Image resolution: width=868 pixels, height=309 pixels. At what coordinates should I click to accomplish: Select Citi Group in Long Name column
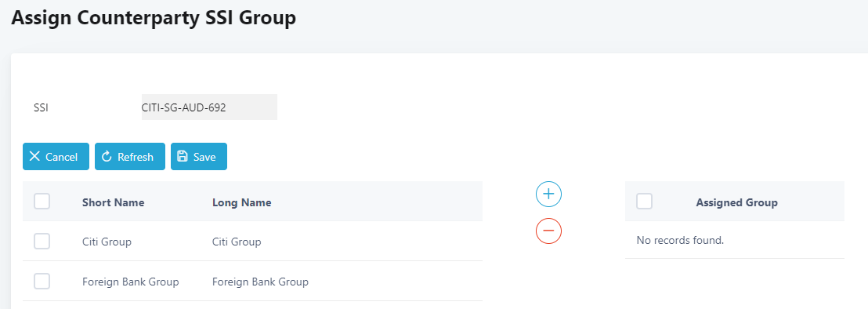coord(237,242)
